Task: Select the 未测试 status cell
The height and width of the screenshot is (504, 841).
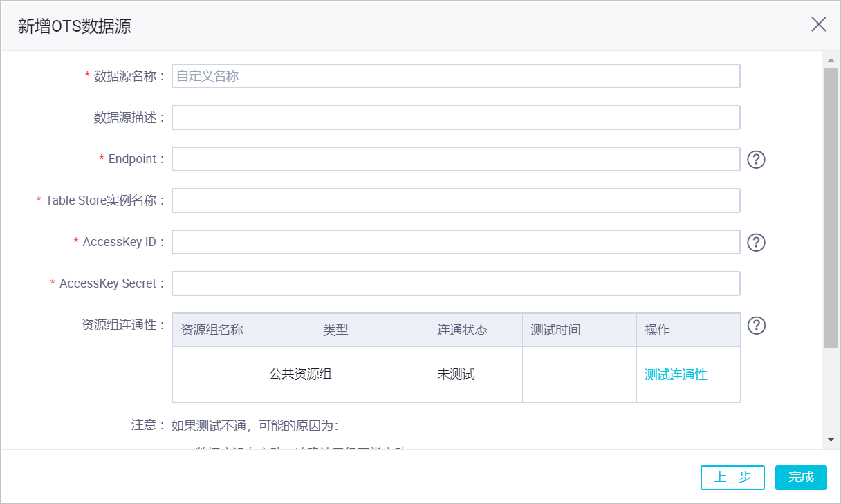Action: 476,375
